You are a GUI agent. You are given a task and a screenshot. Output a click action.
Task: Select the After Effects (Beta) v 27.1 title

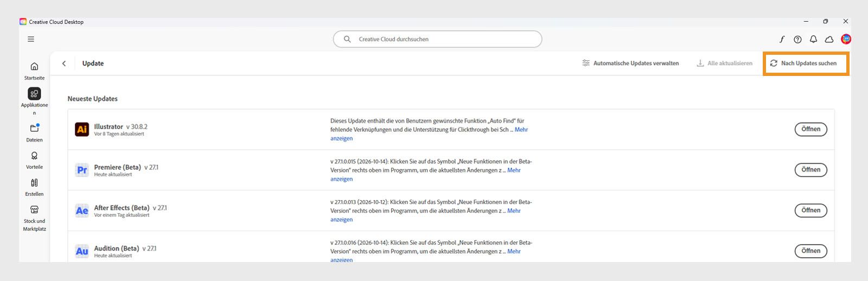[x=130, y=208]
